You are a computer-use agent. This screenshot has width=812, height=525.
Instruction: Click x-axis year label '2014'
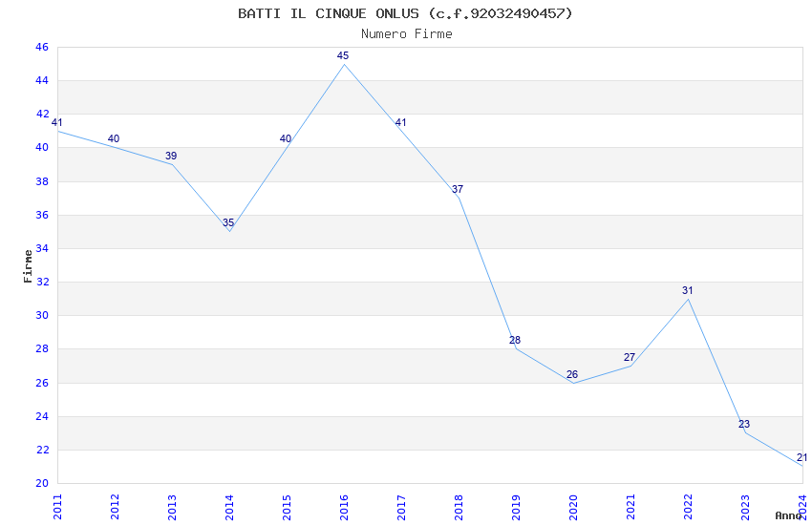tap(229, 507)
